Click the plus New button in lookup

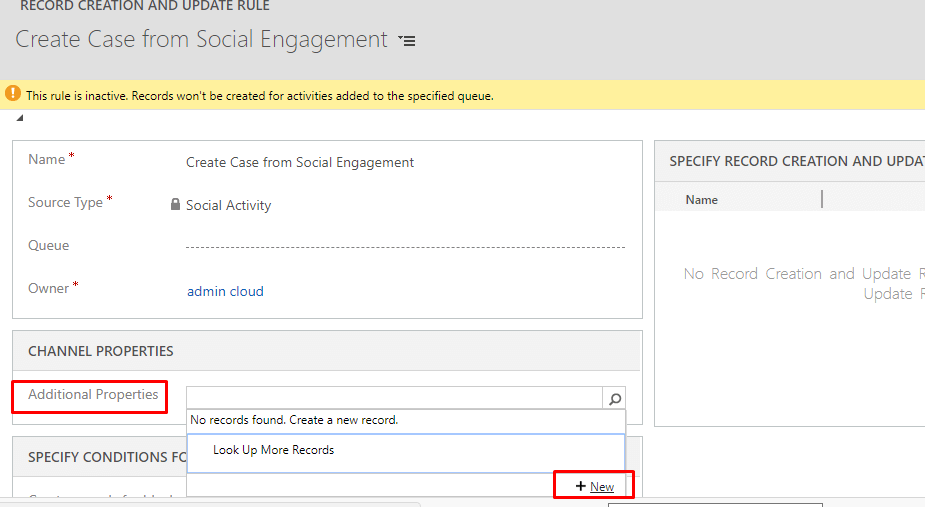594,486
